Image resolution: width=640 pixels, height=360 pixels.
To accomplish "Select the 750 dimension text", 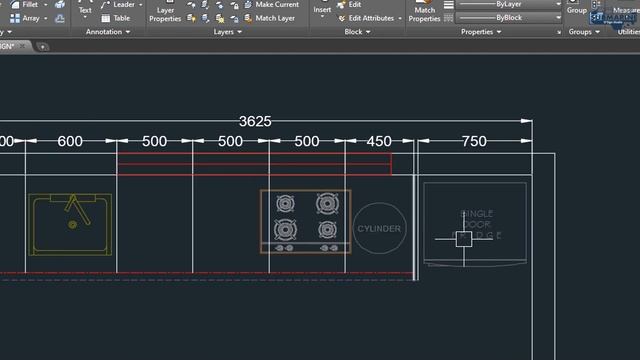I will pos(474,141).
